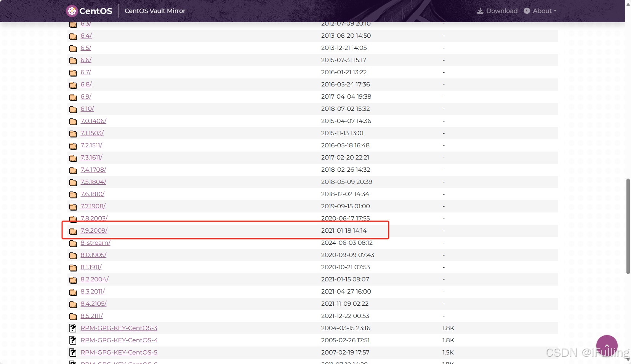Open the CentOS brand home link
Screen dimensions: 631x364
click(x=89, y=11)
